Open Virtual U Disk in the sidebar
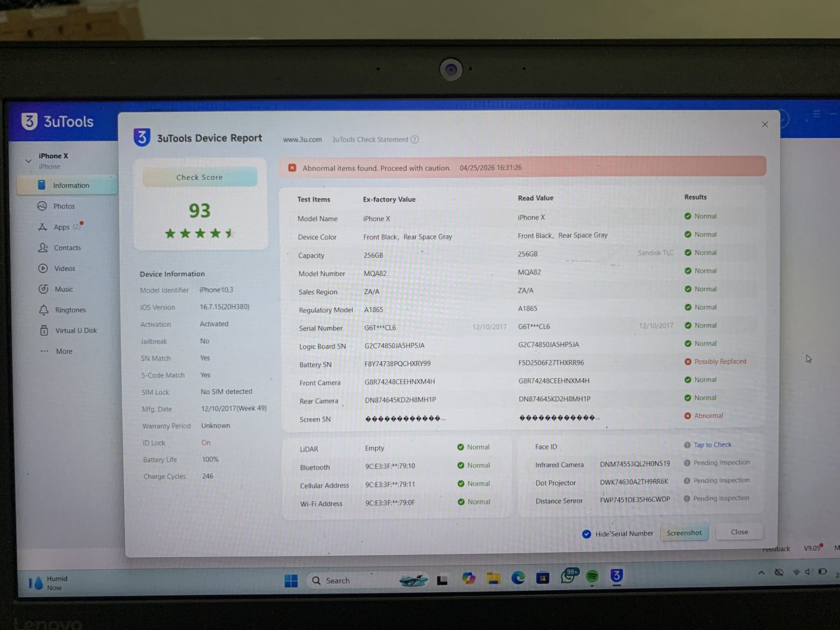 click(76, 330)
